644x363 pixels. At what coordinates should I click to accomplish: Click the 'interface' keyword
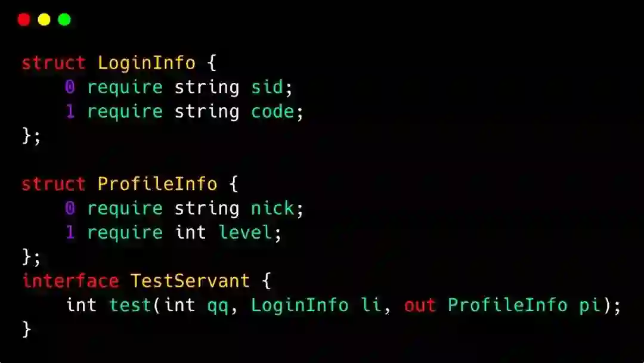[70, 281]
